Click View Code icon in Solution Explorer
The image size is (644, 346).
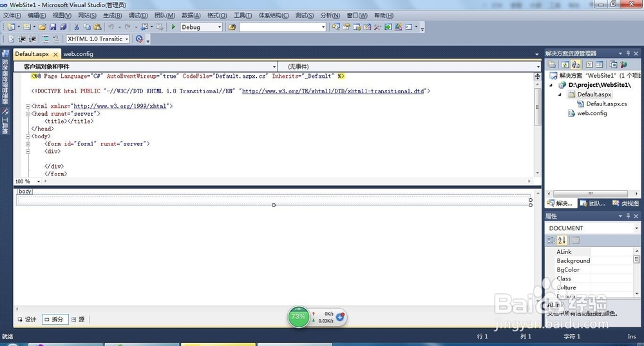[589, 65]
